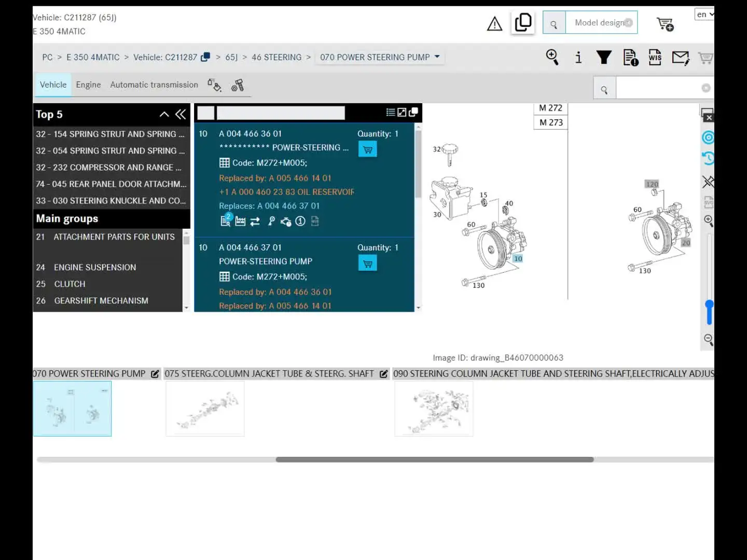Click the envelope feedback icon
Image resolution: width=747 pixels, height=560 pixels.
click(x=681, y=58)
